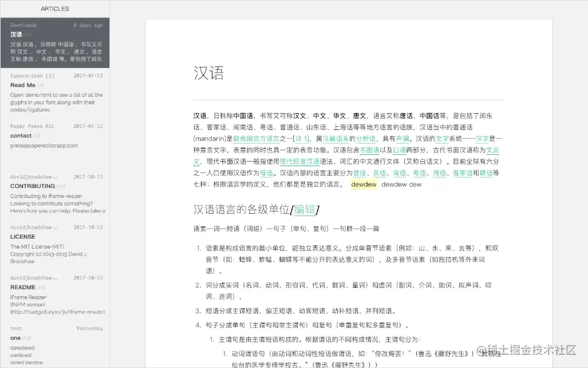
Task: Click the 2017-07-13 date
Action: click(88, 76)
